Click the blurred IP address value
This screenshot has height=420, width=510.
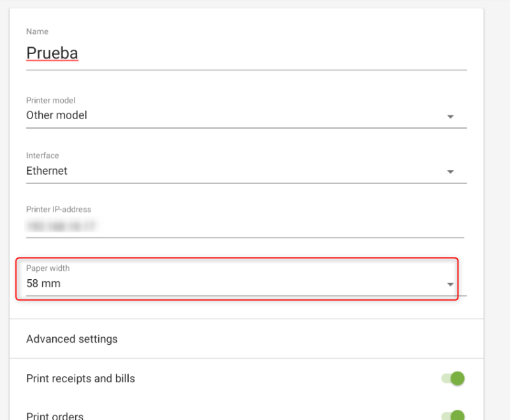65,226
